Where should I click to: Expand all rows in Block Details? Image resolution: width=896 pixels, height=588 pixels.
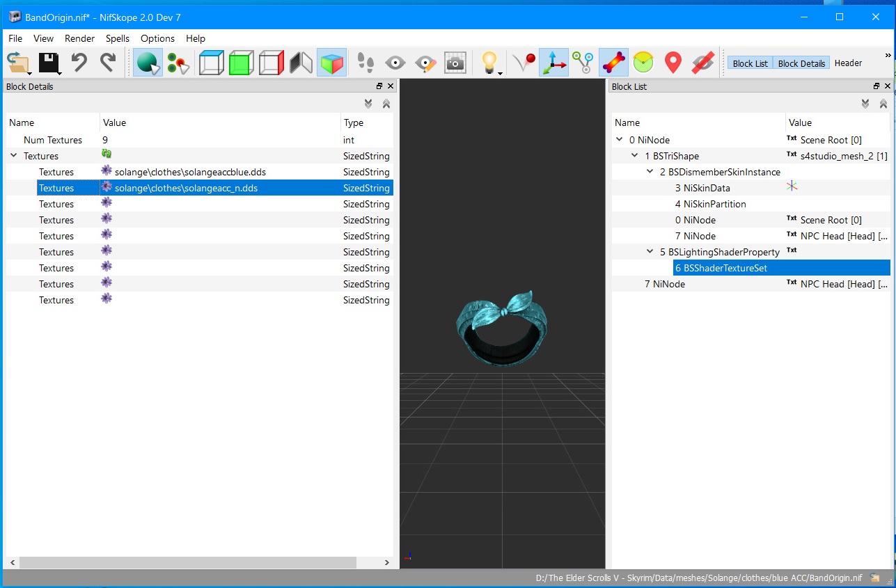368,104
